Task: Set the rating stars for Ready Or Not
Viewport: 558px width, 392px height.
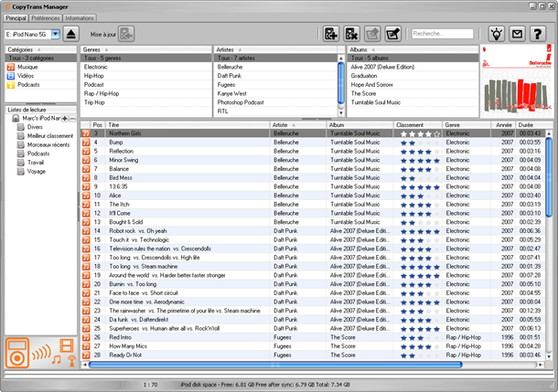Action: (x=420, y=355)
